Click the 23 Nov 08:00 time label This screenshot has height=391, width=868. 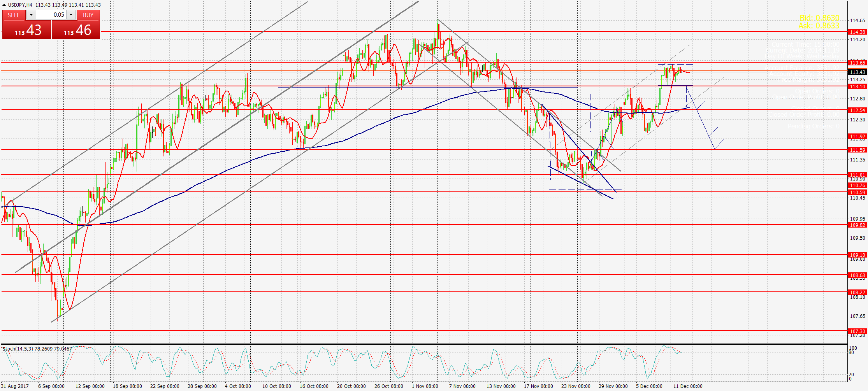(x=576, y=386)
